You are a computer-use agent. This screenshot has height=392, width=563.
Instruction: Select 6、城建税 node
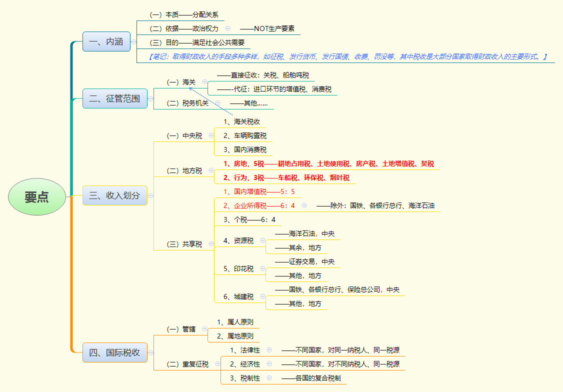click(238, 296)
